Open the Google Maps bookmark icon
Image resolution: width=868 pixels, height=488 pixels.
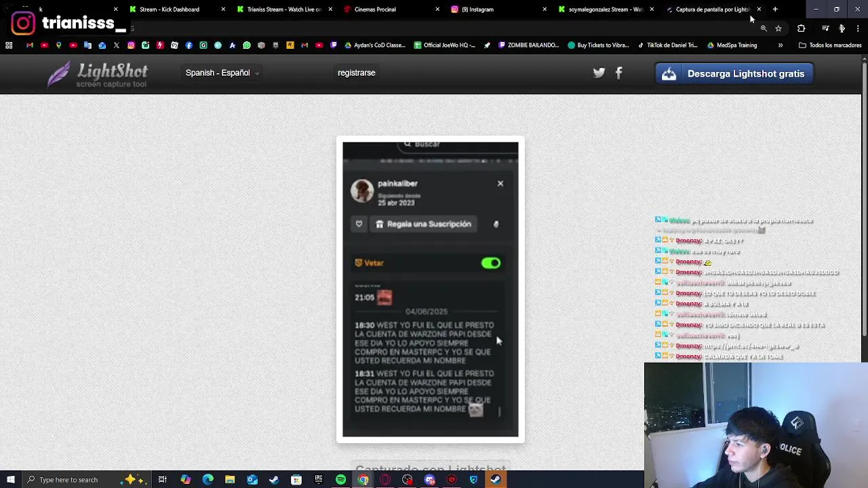(59, 45)
